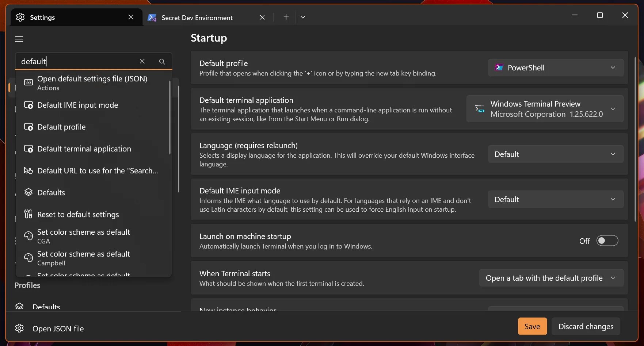Screen dimensions: 644x346
Task: Click the hamburger navigation menu icon
Action: coord(19,39)
